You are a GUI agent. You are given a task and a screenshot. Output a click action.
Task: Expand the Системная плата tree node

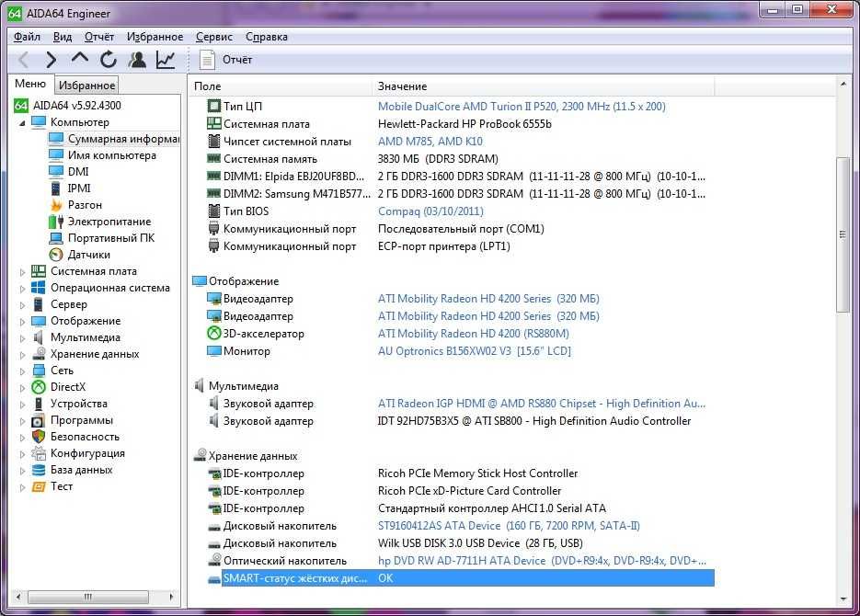pyautogui.click(x=22, y=271)
